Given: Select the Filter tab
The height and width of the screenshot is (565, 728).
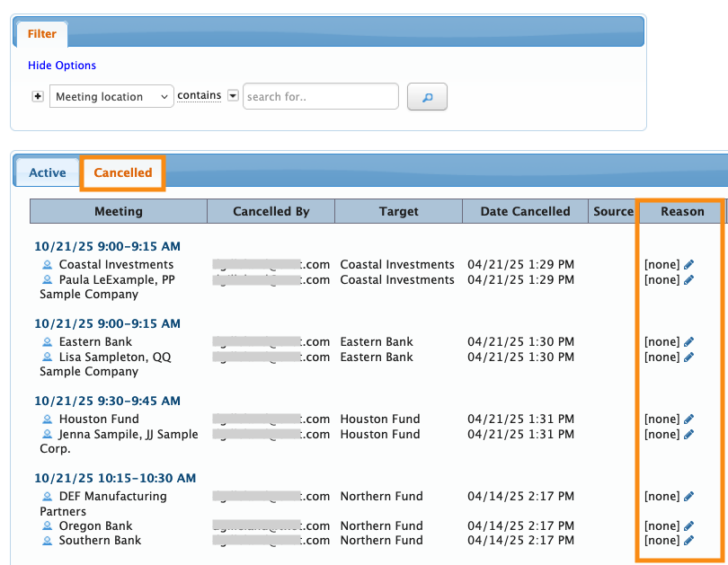Looking at the screenshot, I should 41,34.
